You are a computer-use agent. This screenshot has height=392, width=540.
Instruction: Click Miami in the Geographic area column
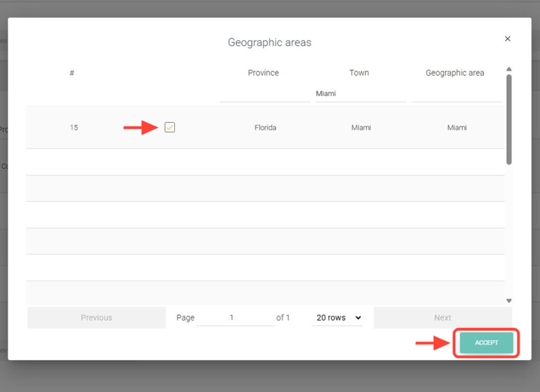(457, 128)
